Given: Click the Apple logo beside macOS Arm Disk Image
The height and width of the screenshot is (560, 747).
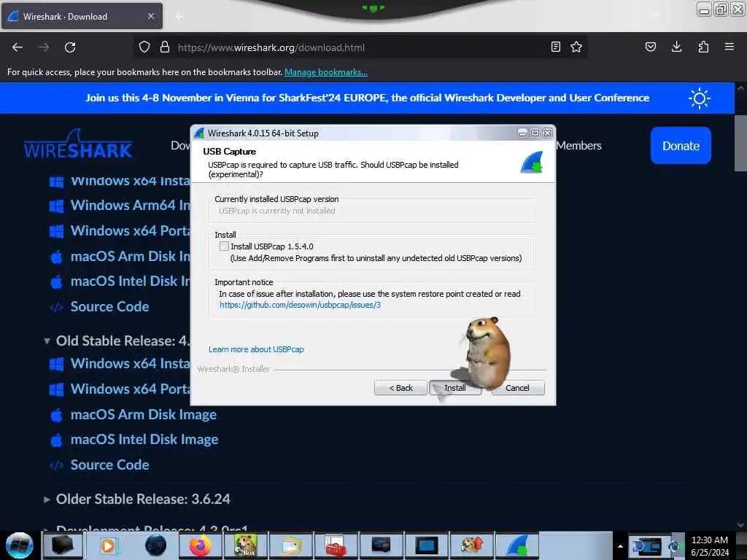Looking at the screenshot, I should 56,415.
